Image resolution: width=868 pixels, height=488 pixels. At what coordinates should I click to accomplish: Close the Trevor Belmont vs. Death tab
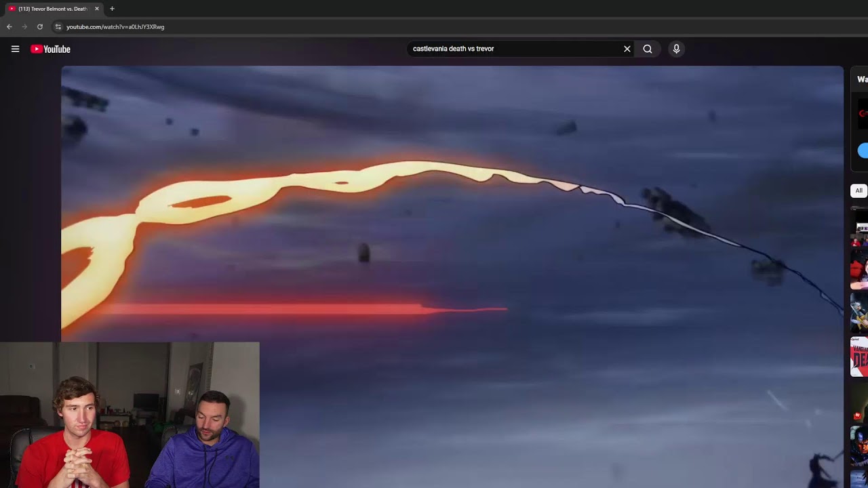point(97,9)
